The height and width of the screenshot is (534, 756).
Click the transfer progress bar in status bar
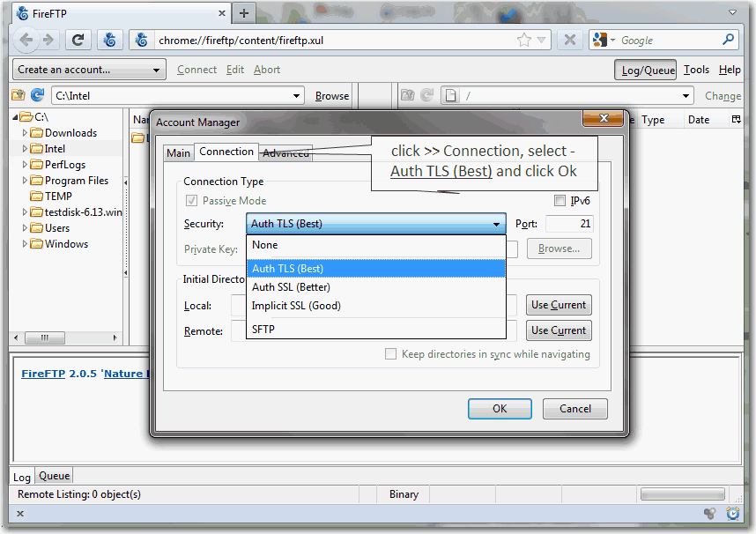click(682, 494)
